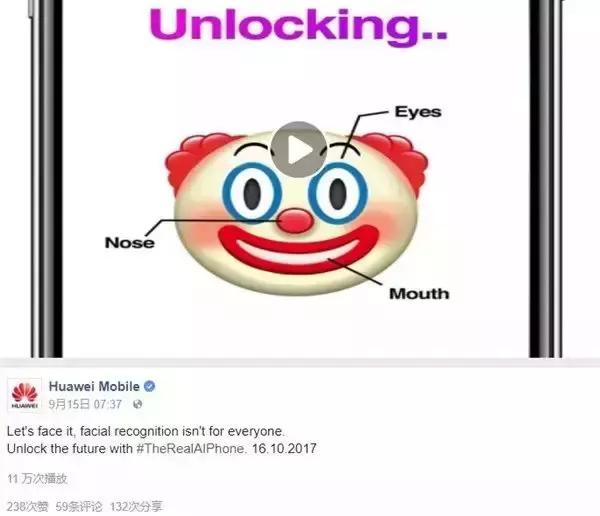600x516 pixels.
Task: Open the Huawei Mobile page link
Action: [94, 386]
